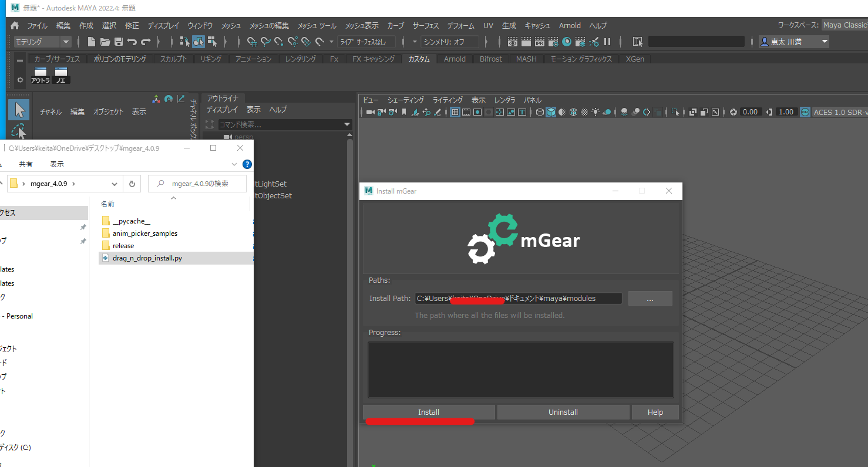Select by hierarchy mode icon
The width and height of the screenshot is (868, 467).
pos(184,42)
